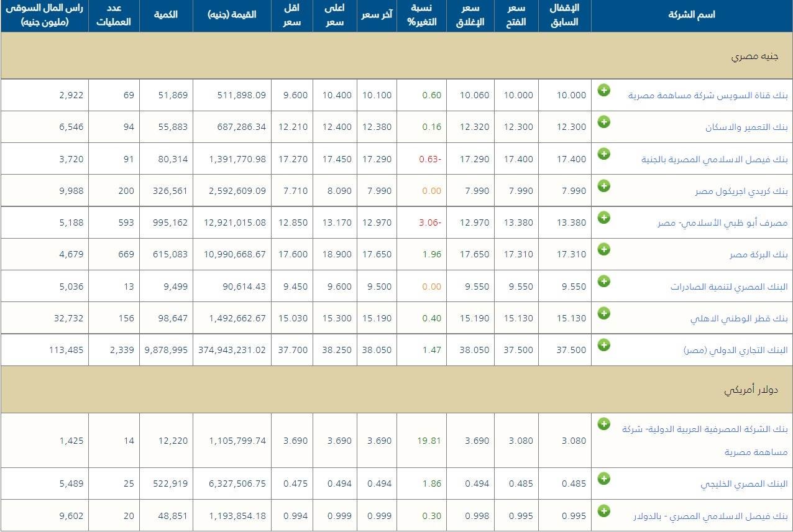Expand plus icon for بنك فيصل الاسلامي المصرية بالجنية
This screenshot has width=793, height=532.
[x=603, y=154]
